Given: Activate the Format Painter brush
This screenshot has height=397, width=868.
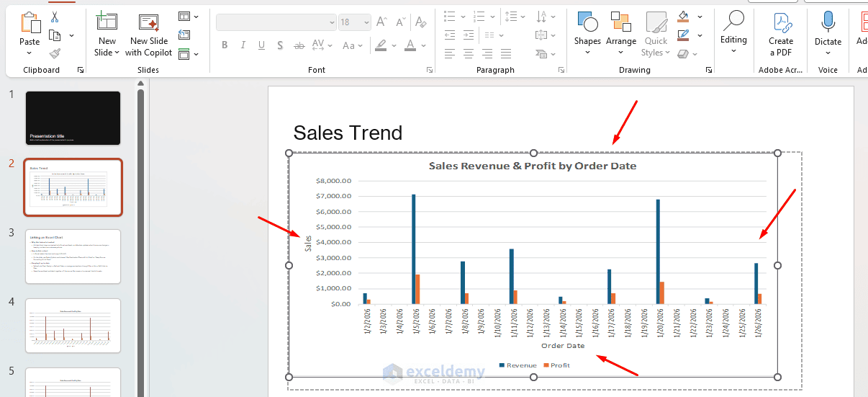Looking at the screenshot, I should (55, 53).
